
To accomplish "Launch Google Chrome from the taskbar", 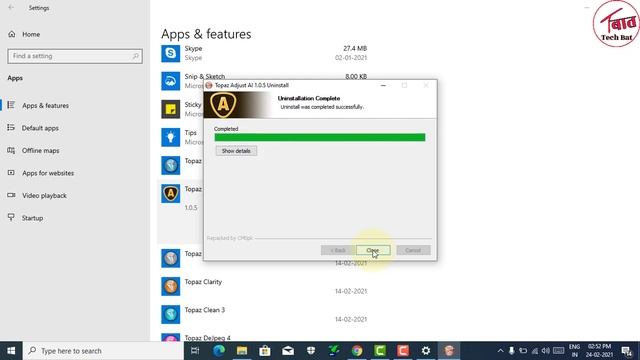I will tap(357, 351).
